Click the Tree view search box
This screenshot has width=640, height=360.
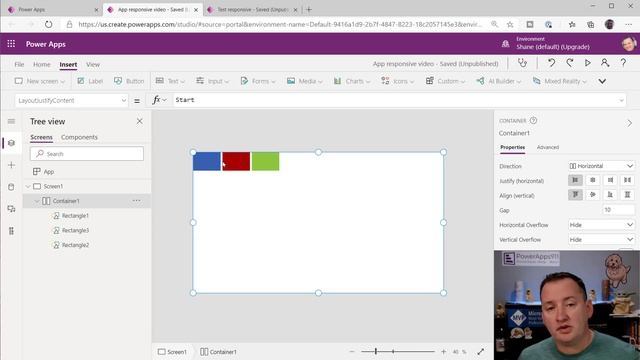87,154
